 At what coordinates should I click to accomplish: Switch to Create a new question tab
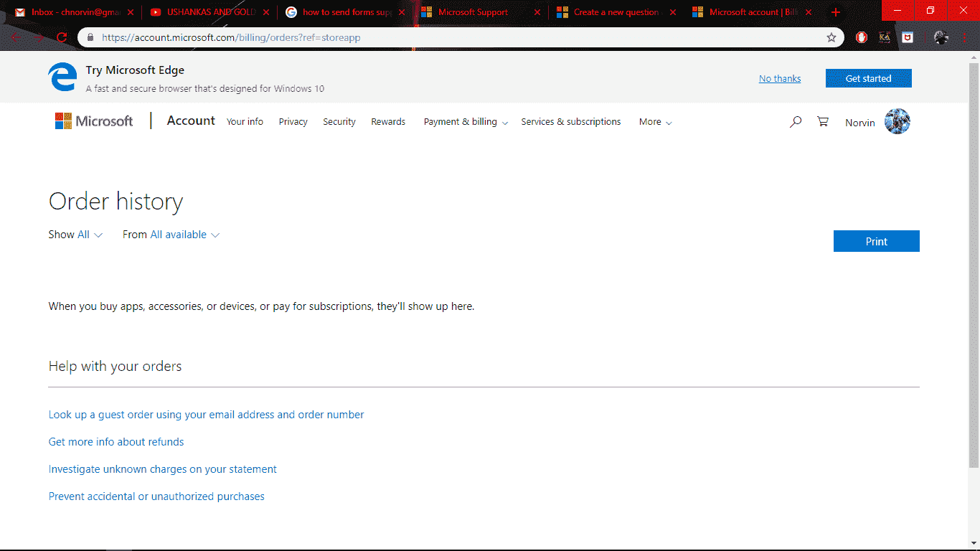coord(617,12)
